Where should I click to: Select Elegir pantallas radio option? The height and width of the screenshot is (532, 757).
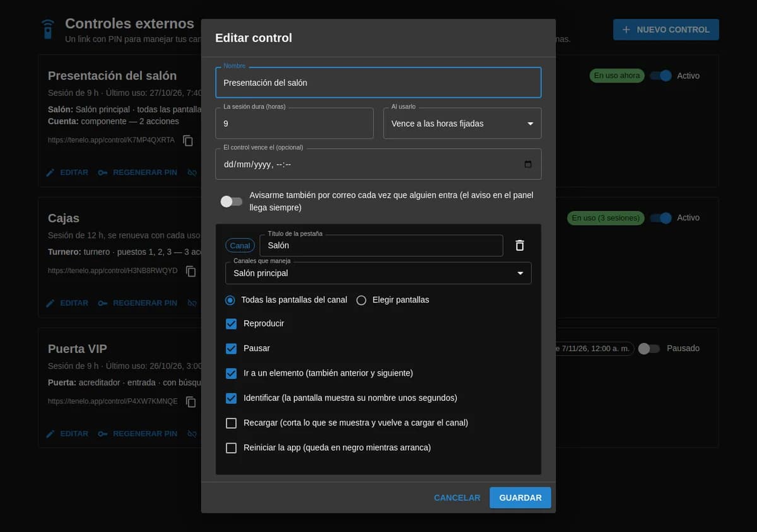click(x=361, y=300)
